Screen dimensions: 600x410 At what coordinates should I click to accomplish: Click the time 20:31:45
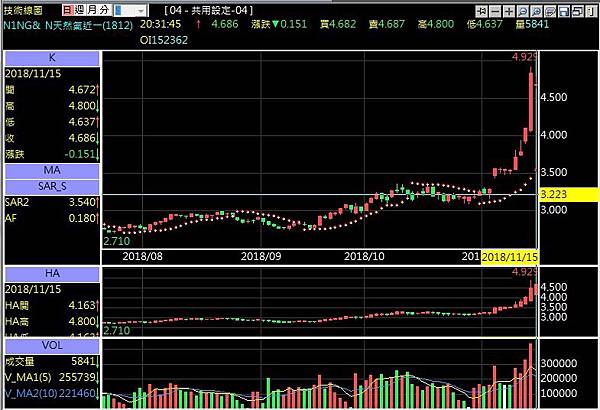(160, 24)
